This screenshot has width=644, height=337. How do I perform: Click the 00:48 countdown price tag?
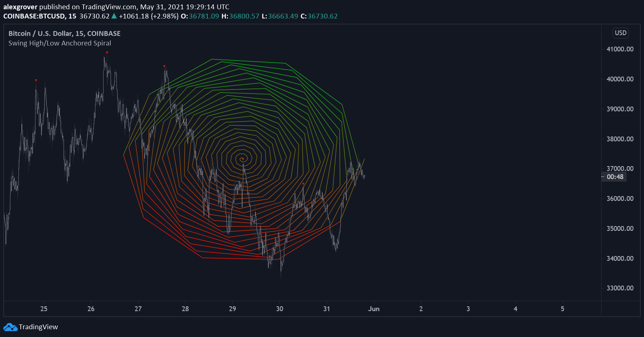[x=615, y=177]
